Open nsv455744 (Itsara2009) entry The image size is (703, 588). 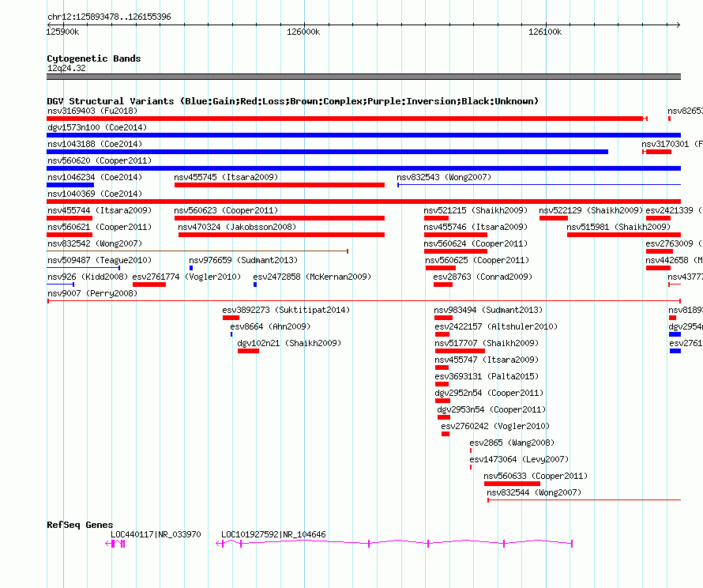pyautogui.click(x=100, y=210)
